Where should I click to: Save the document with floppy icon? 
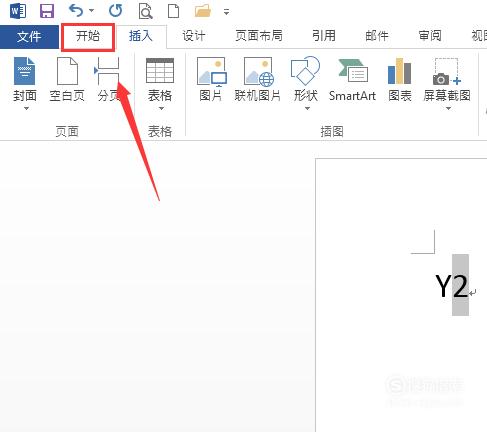(47, 11)
